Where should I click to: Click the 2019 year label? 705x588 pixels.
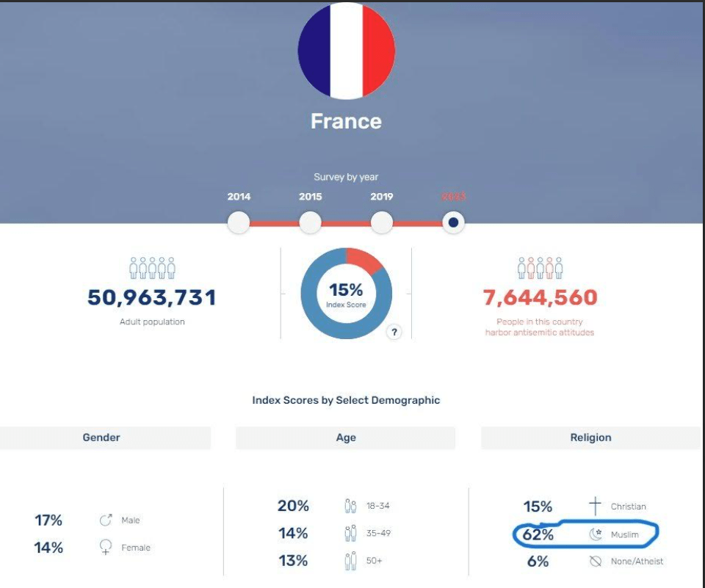[x=382, y=197]
